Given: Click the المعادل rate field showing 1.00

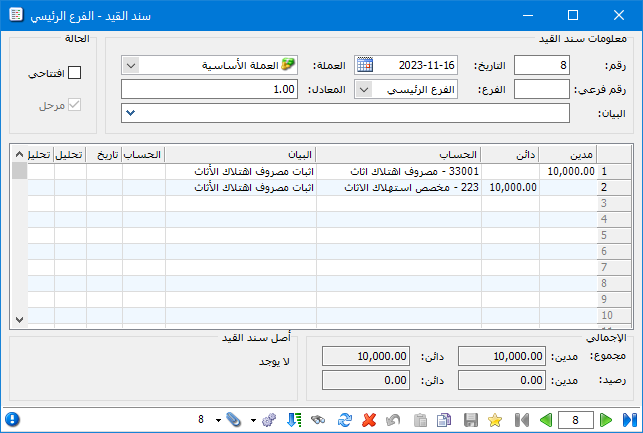Looking at the screenshot, I should pos(209,89).
